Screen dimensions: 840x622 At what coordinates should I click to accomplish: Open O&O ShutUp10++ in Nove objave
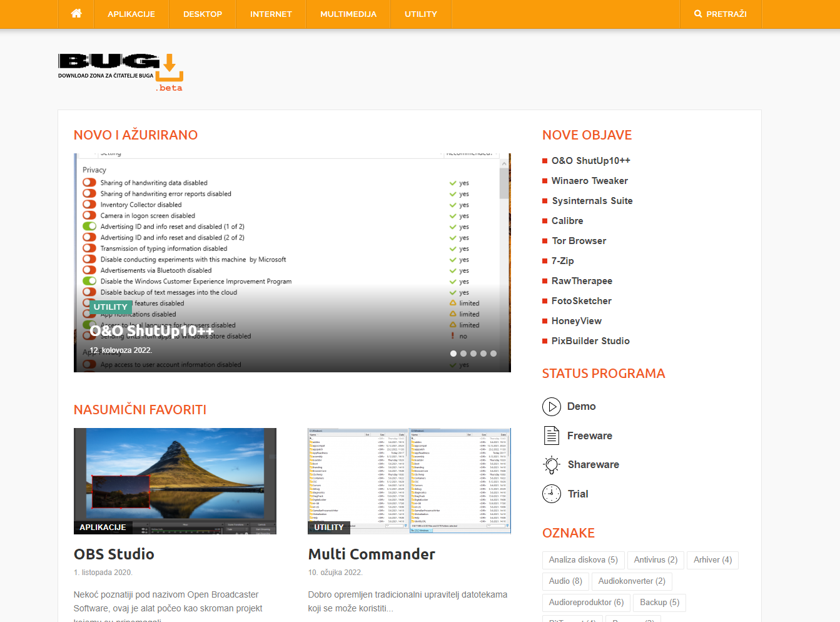point(591,161)
